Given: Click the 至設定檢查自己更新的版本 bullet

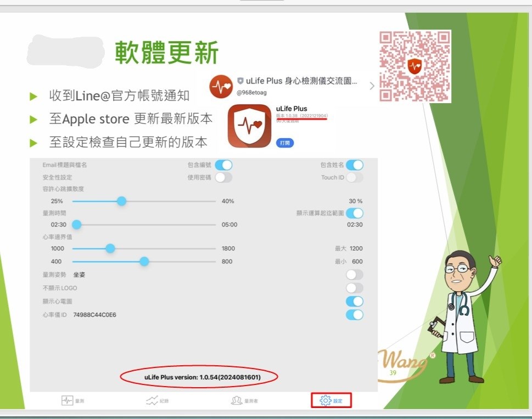Looking at the screenshot, I should pos(128,141).
